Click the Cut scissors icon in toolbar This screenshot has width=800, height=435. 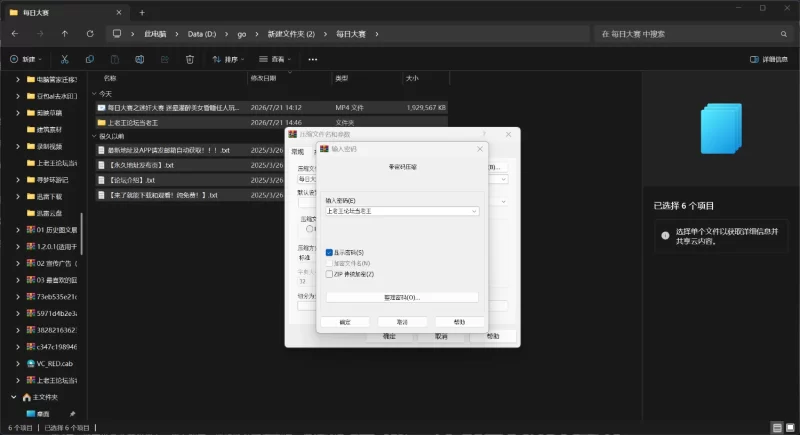click(x=64, y=59)
